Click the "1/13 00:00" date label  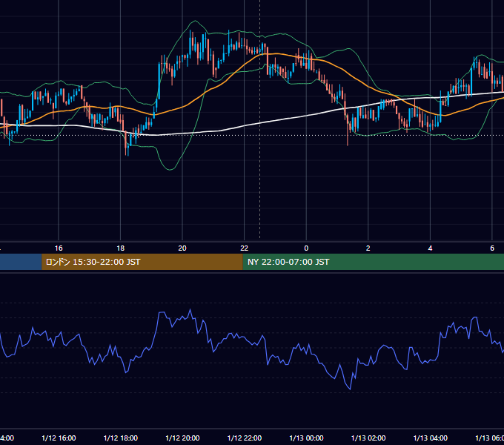[x=306, y=438]
